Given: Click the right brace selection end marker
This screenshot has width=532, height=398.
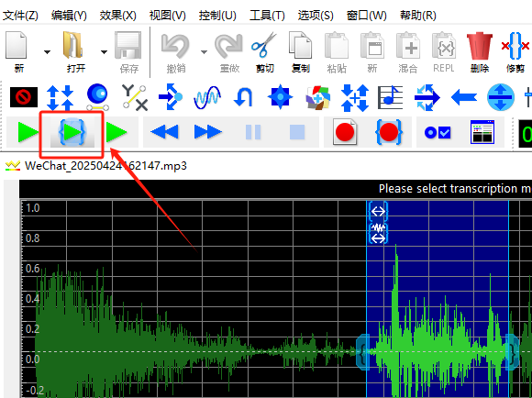Looking at the screenshot, I should pyautogui.click(x=513, y=352).
